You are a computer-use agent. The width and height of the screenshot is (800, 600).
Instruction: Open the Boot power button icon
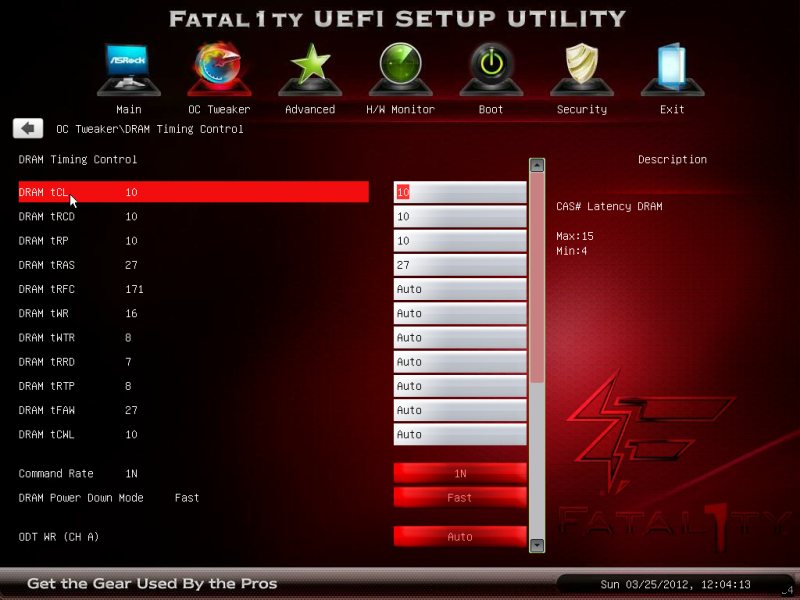[491, 69]
